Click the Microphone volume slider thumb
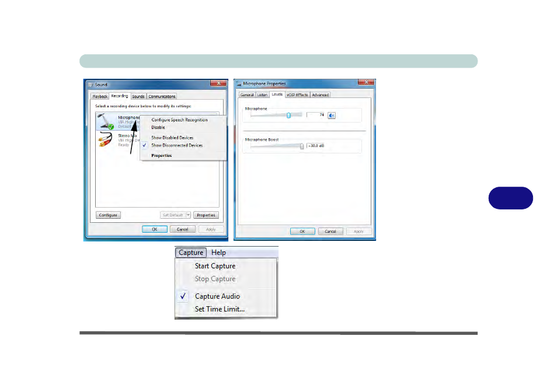 [289, 116]
